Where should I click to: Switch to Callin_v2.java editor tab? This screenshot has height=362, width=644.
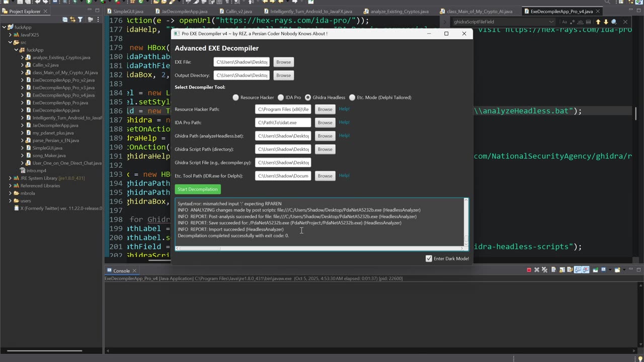click(x=236, y=11)
